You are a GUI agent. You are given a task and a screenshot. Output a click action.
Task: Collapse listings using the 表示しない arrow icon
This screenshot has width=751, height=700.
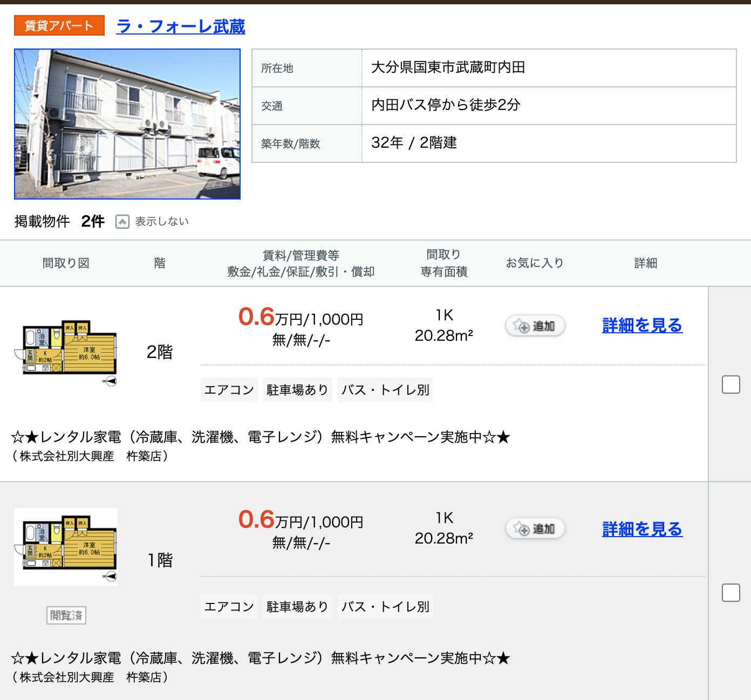122,222
